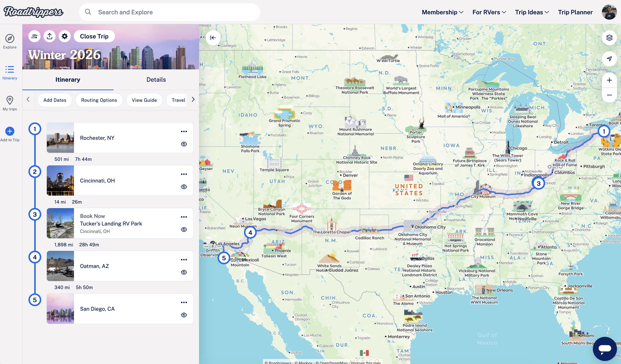
Task: Open options menu for Cincinnati, OH
Action: pos(184,174)
